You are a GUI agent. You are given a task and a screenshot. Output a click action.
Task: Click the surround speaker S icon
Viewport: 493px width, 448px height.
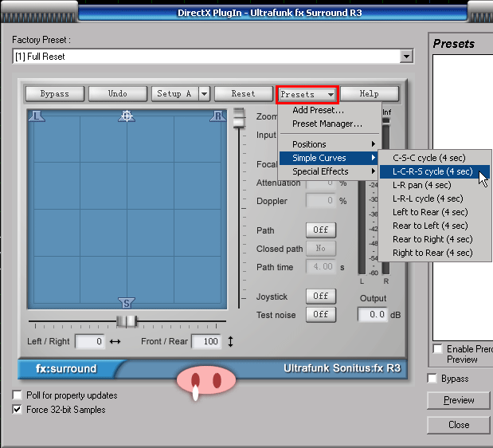[x=127, y=303]
